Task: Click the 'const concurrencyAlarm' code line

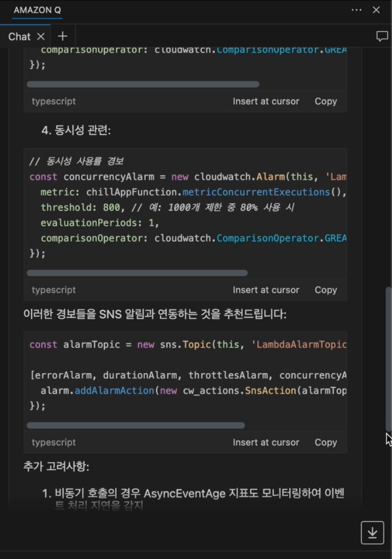Action: 188,177
